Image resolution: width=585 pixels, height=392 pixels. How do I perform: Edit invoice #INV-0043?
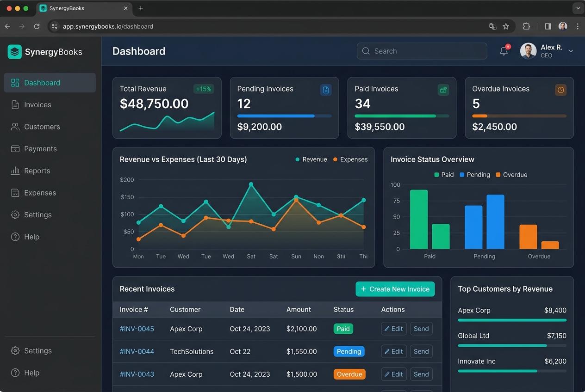[x=394, y=374]
